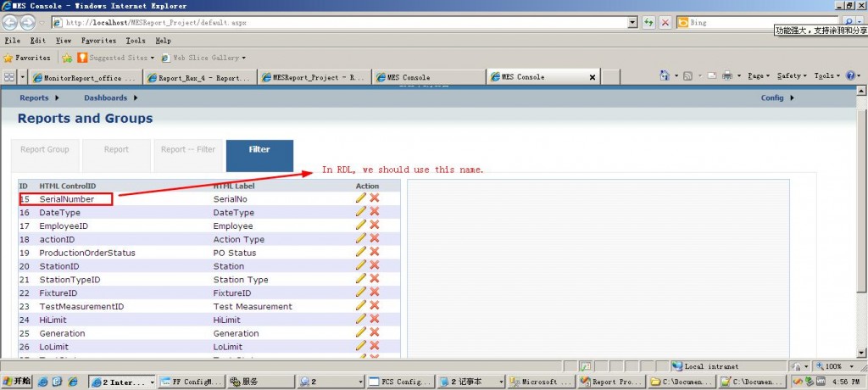Viewport: 868px width, 390px height.
Task: Select the Filter tab
Action: point(259,156)
